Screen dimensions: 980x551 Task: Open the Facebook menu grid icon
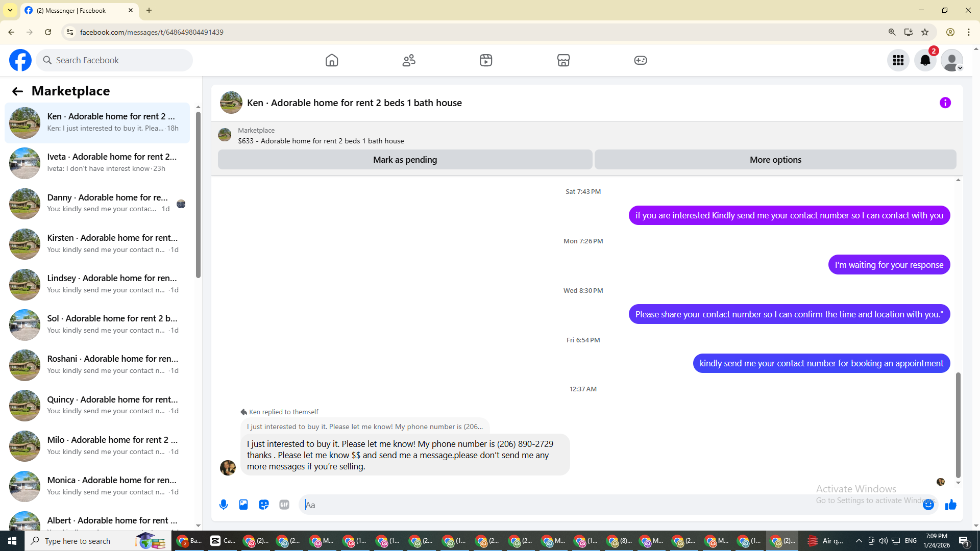pyautogui.click(x=898, y=60)
